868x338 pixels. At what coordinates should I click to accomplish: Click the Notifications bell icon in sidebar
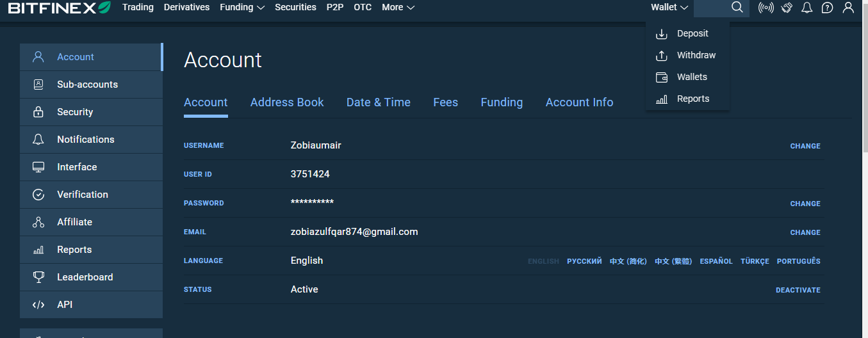point(38,139)
